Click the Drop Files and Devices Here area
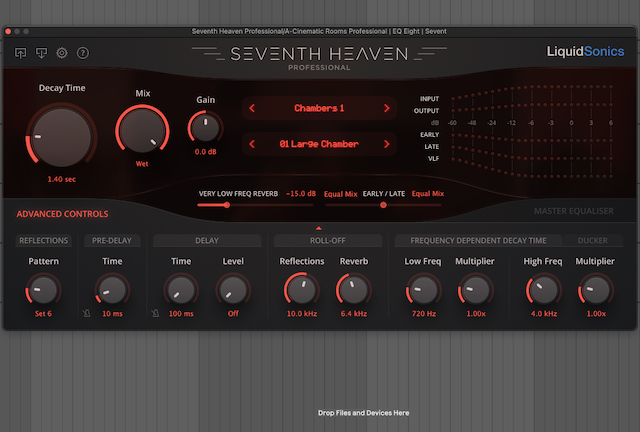The image size is (640, 432). pos(363,413)
